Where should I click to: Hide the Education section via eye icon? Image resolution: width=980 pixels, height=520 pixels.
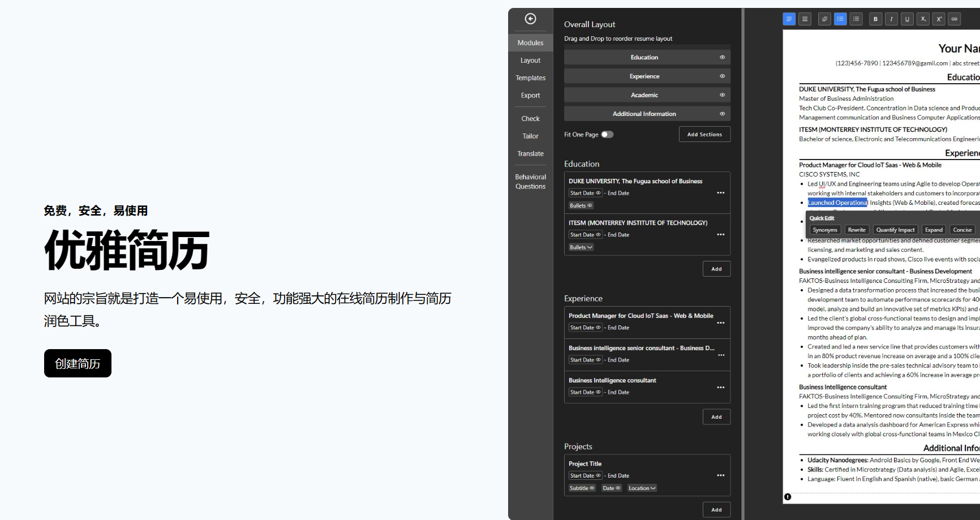pos(722,57)
